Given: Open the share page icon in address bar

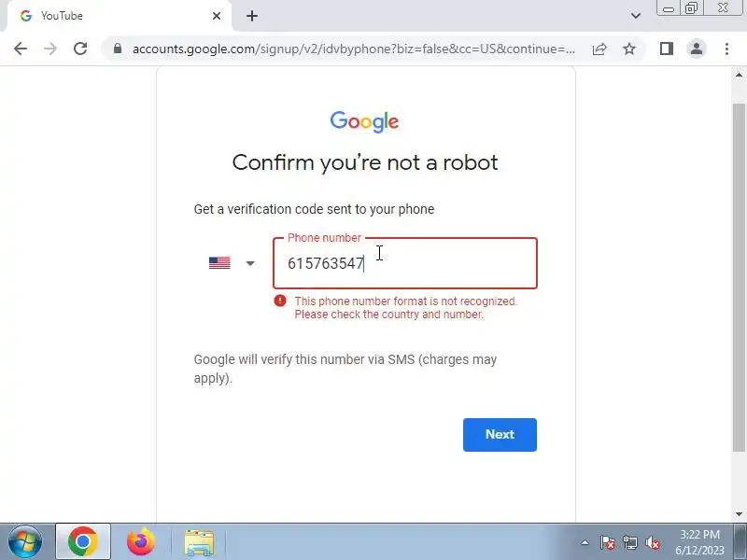Looking at the screenshot, I should click(x=599, y=49).
